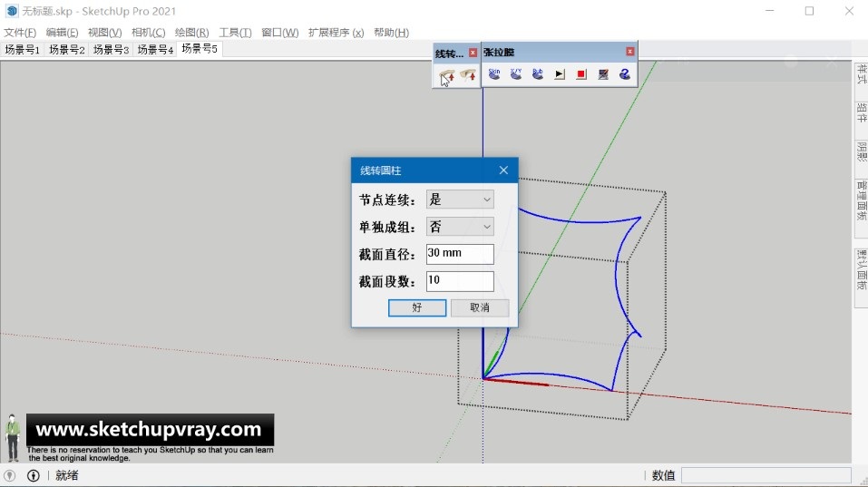Viewport: 868px width, 487px height.
Task: Click the 截面直径 input field
Action: point(460,253)
